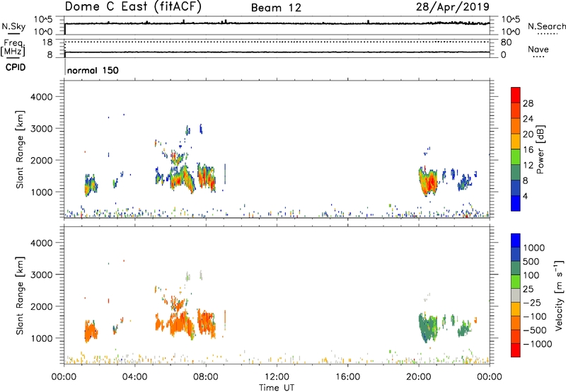The width and height of the screenshot is (566, 392).
Task: Select the 'Beam 12' heading
Action: pos(276,8)
